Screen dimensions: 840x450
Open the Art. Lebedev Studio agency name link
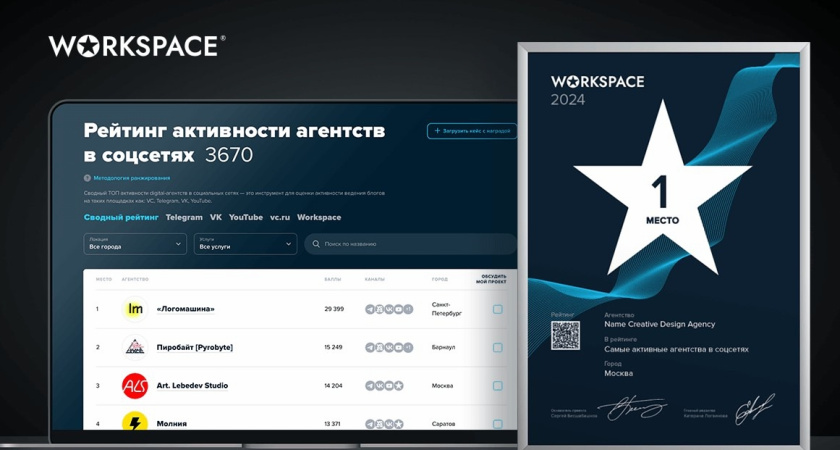point(192,385)
